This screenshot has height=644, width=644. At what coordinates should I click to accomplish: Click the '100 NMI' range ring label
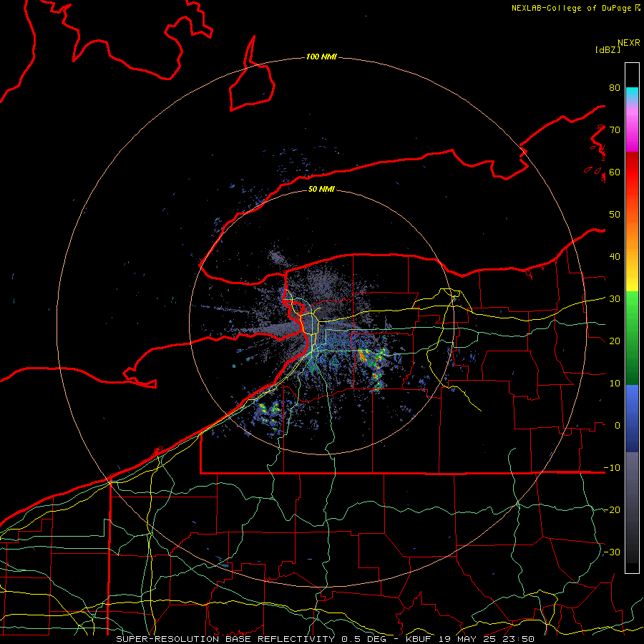point(321,57)
